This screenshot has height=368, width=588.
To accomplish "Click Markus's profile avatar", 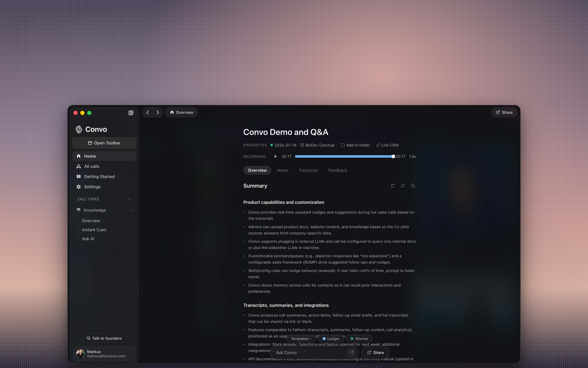I will pyautogui.click(x=80, y=353).
